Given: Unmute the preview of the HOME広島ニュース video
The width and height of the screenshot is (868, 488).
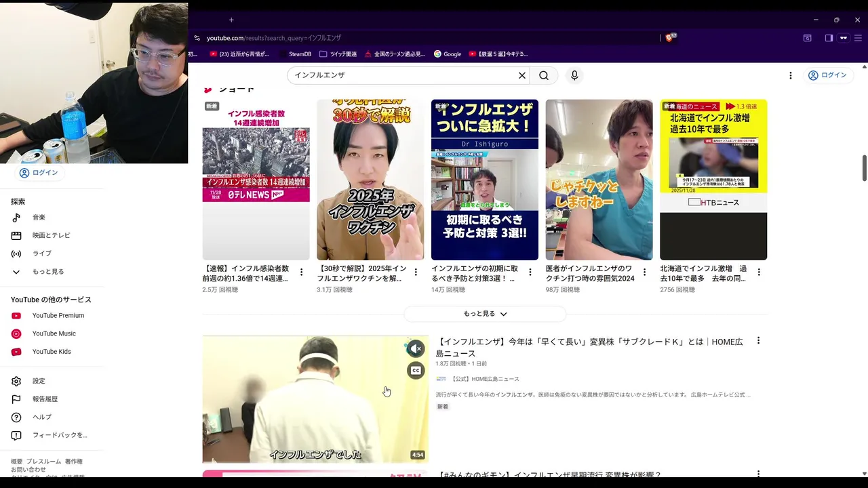Looking at the screenshot, I should (x=416, y=348).
